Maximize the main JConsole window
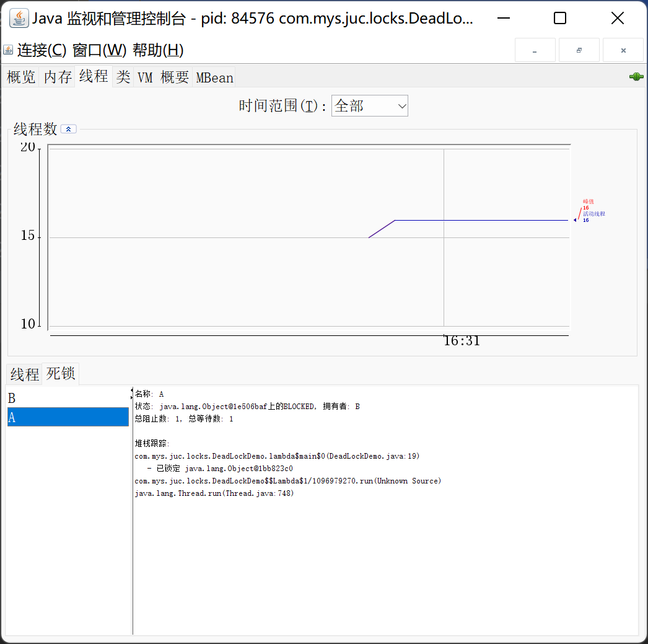This screenshot has width=648, height=644. [559, 18]
